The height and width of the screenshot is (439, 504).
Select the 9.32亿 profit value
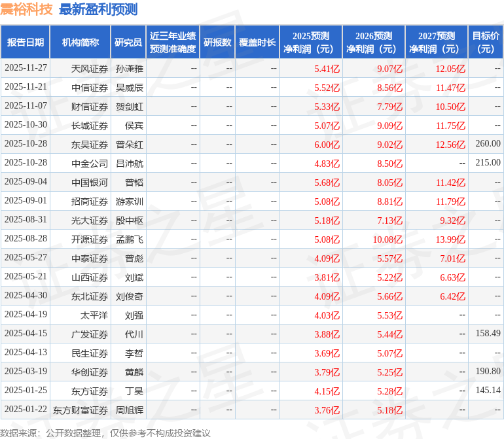452,220
